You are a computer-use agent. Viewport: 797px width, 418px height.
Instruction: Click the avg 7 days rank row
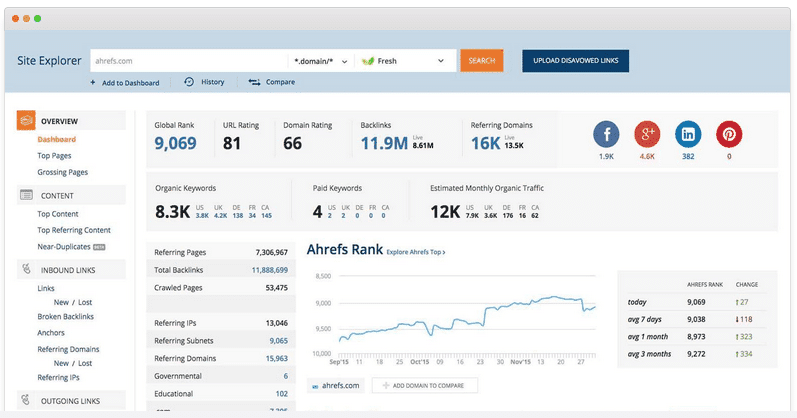coord(697,319)
